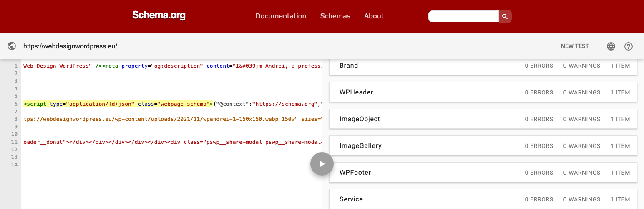This screenshot has height=209, width=644.
Task: Open the help question mark icon
Action: [629, 46]
